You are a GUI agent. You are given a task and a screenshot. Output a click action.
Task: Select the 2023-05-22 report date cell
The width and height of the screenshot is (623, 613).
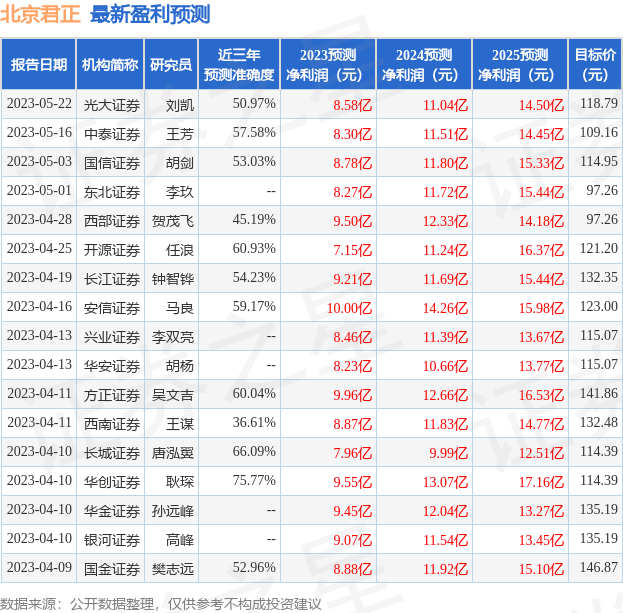(39, 104)
